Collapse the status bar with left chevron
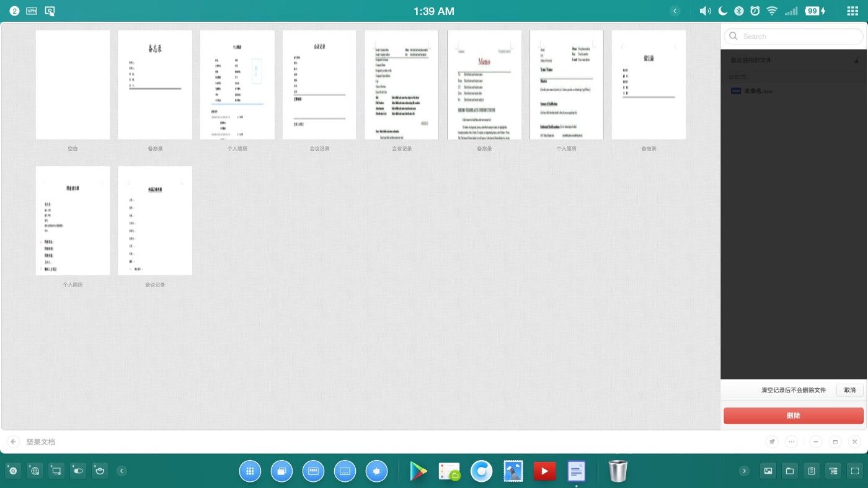 [675, 11]
